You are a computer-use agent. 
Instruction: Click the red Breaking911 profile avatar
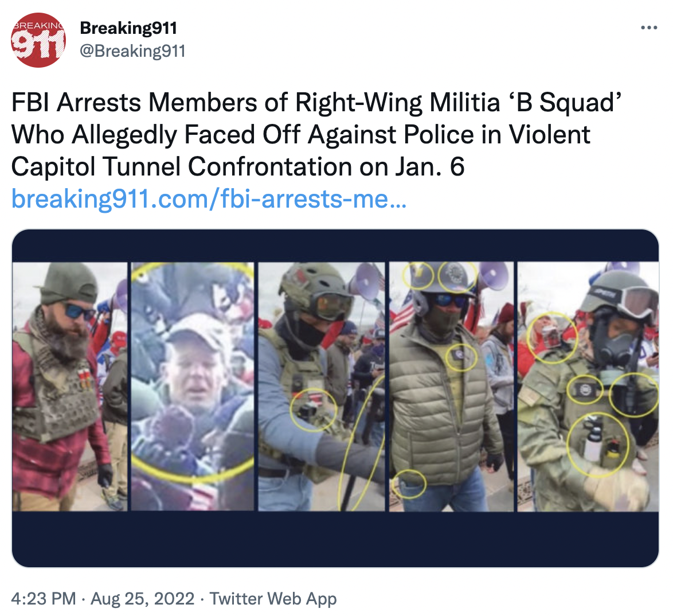point(38,40)
